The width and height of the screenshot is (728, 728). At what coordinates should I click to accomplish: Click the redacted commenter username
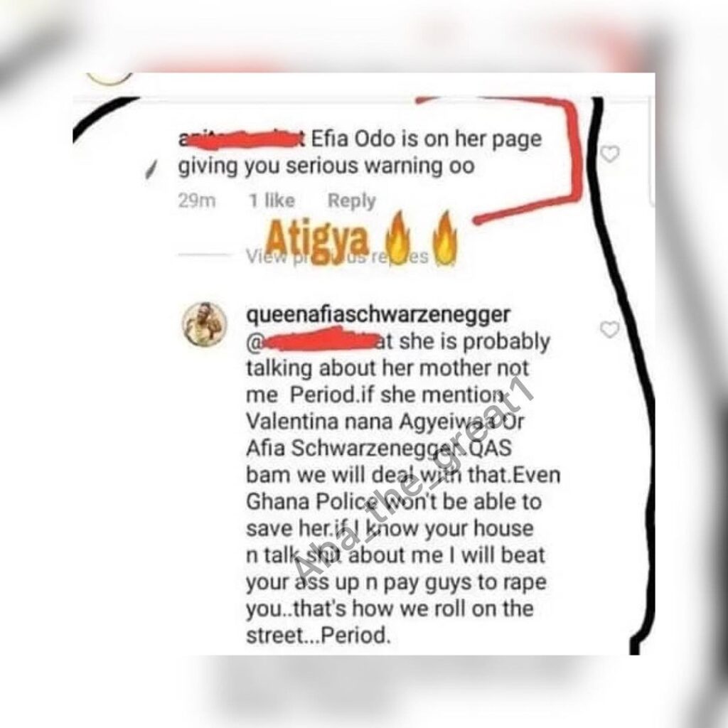pyautogui.click(x=242, y=140)
